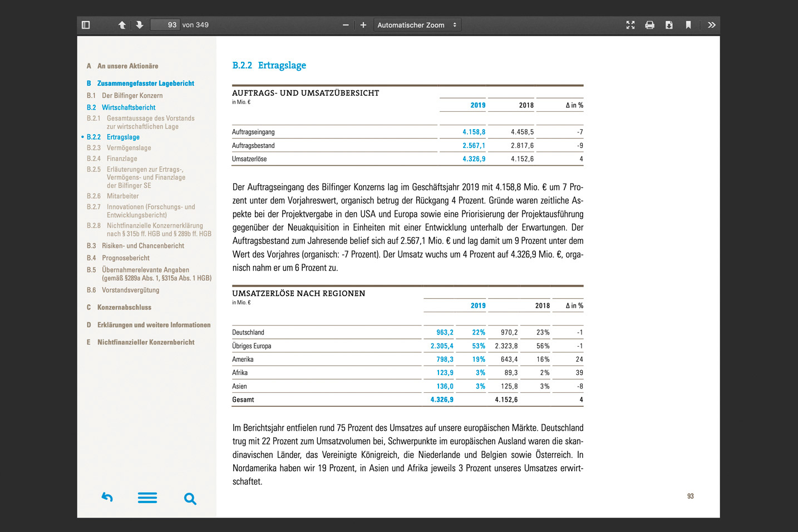Jump to B.2.6 Mitarbeiter section

point(122,196)
